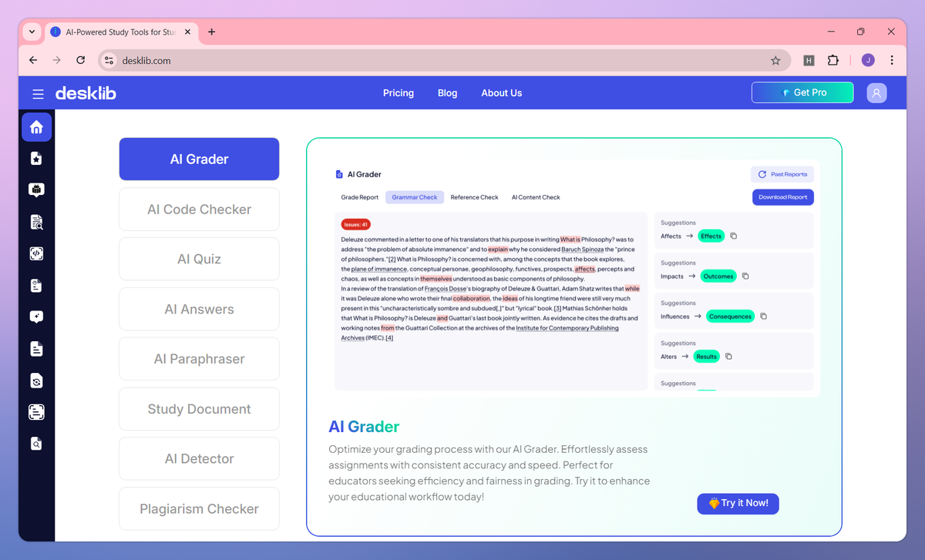This screenshot has height=560, width=925.
Task: Select the starred document icon in the sidebar
Action: click(36, 159)
